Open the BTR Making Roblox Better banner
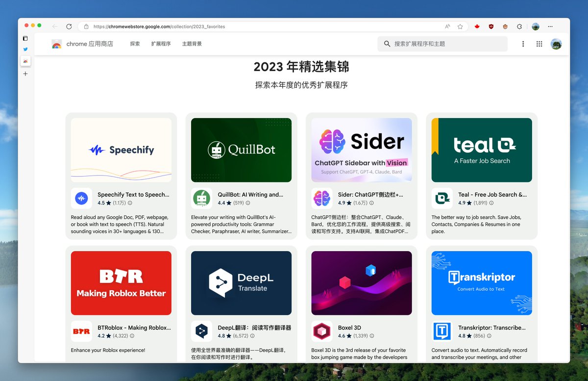Viewport: 588px width, 381px height. [121, 283]
